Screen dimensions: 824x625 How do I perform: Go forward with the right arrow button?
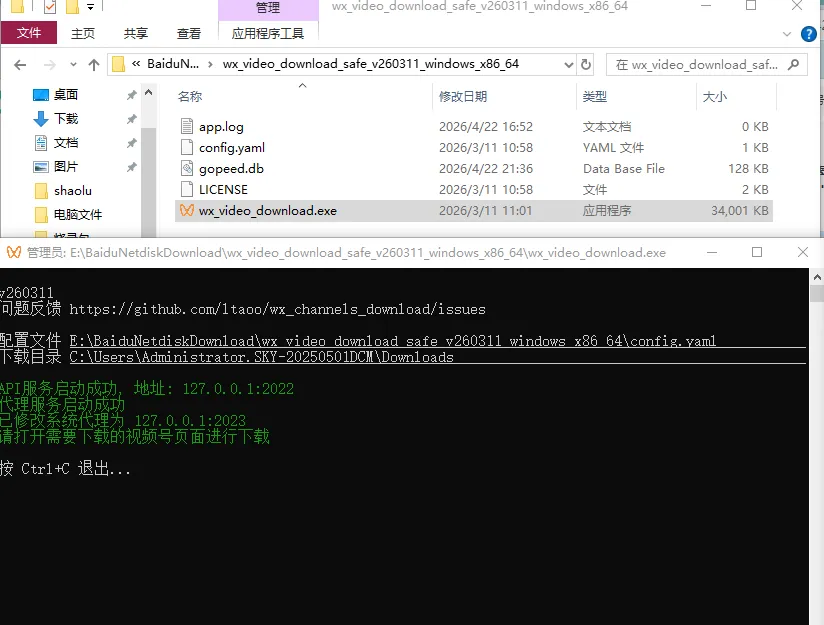[49, 65]
